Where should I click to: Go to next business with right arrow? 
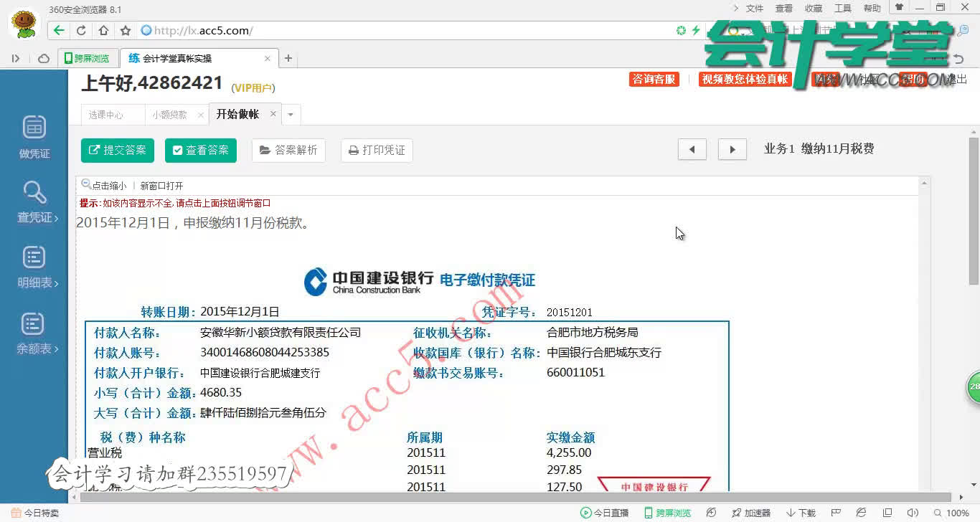(732, 149)
